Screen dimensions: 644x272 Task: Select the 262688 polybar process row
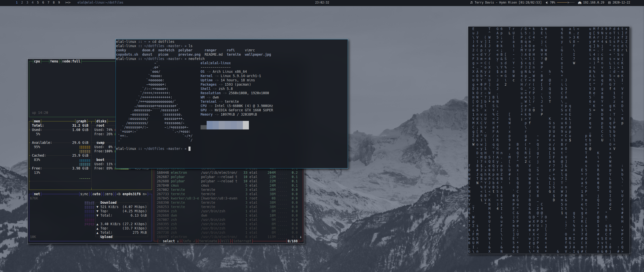(x=227, y=181)
